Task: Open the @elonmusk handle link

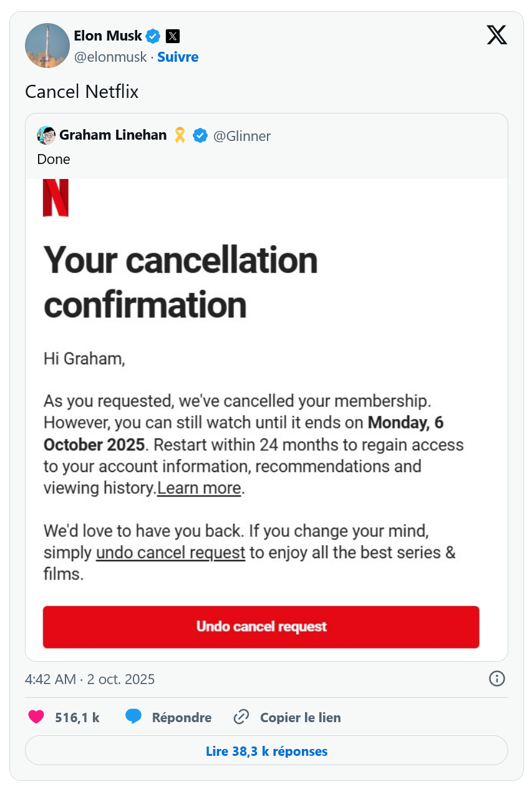Action: [110, 57]
